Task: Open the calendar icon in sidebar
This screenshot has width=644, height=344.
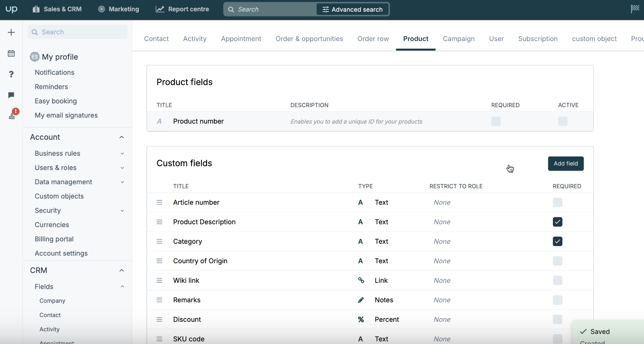Action: tap(11, 54)
